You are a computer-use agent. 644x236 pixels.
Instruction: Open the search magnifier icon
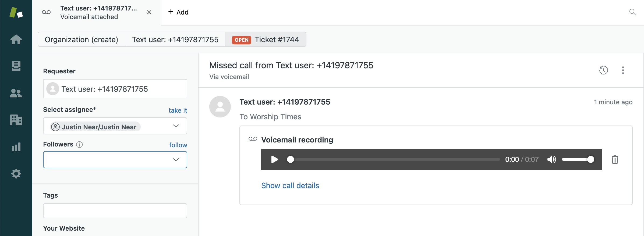632,12
